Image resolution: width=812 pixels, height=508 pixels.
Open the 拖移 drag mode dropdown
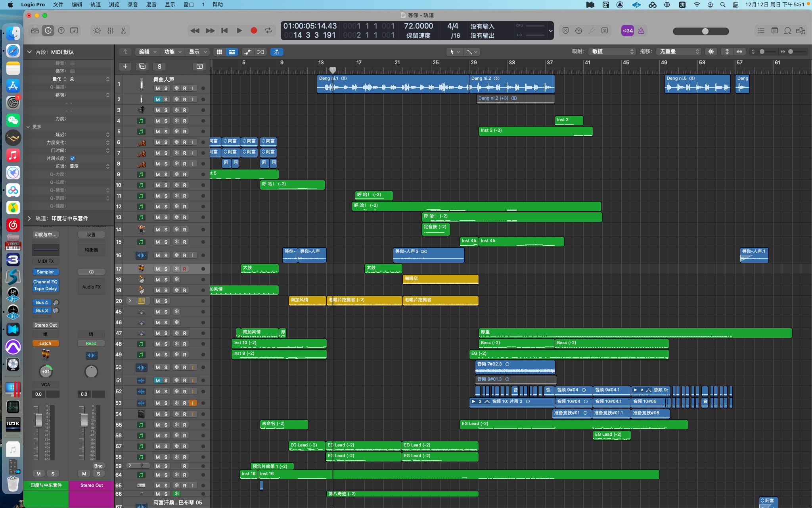[679, 52]
